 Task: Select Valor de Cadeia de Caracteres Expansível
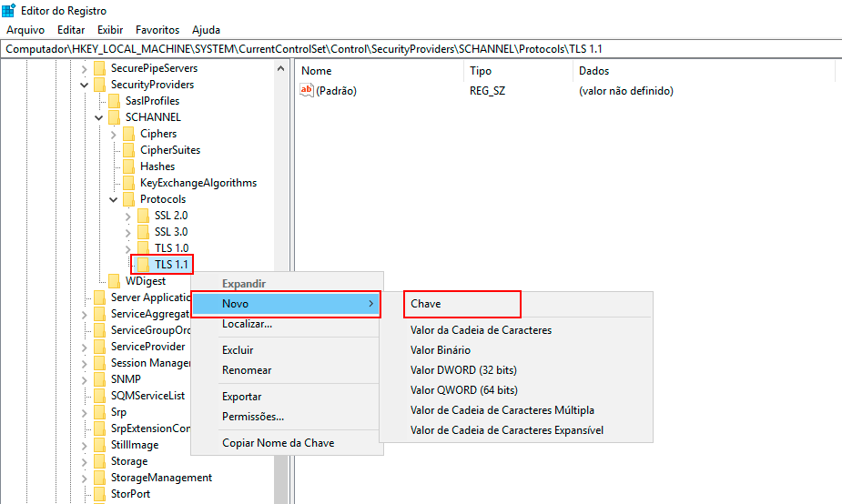(x=506, y=430)
